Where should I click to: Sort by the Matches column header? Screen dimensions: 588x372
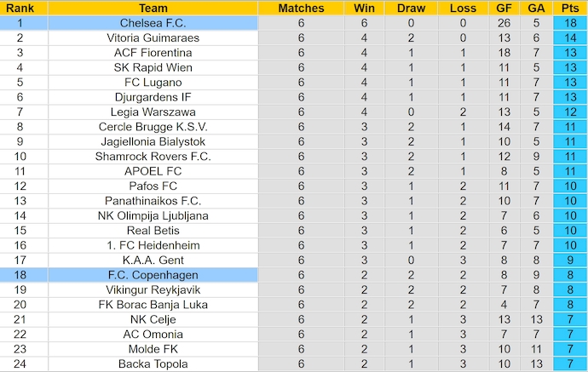tap(301, 8)
